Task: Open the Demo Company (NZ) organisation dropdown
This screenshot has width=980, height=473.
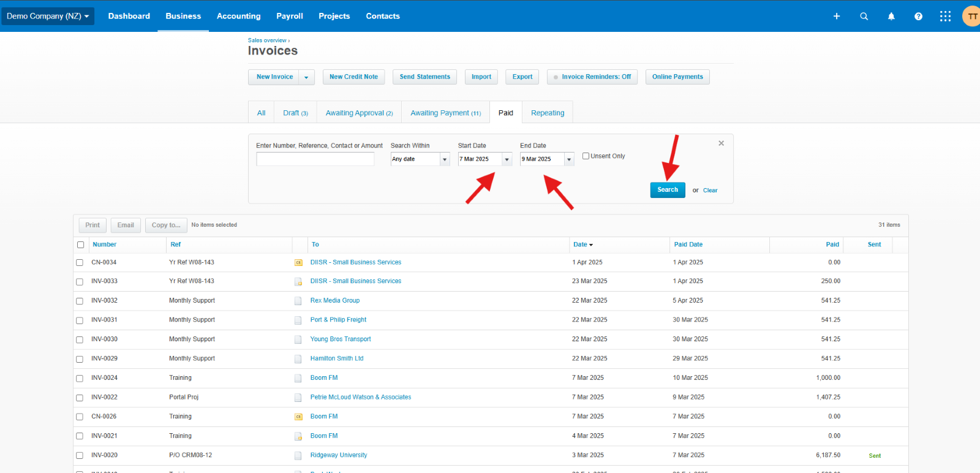Action: (48, 16)
